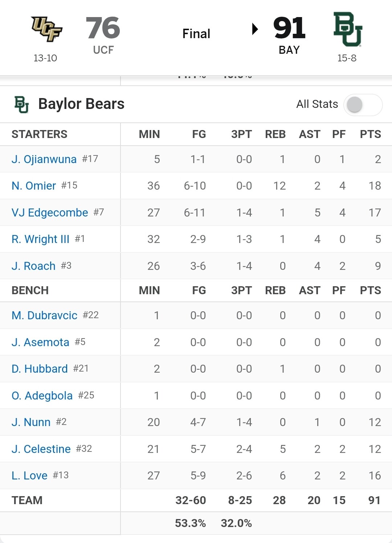Tap the BAY team abbreviation
The width and height of the screenshot is (392, 543).
(289, 50)
